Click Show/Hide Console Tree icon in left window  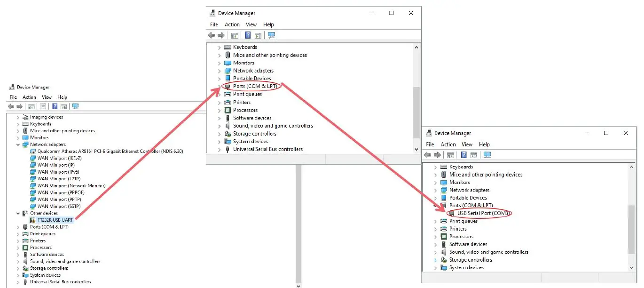[x=31, y=106]
